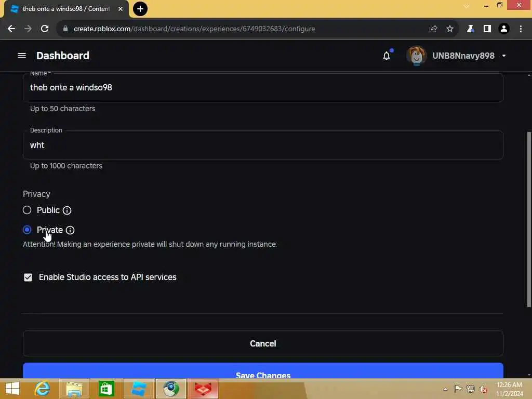Open the Chrome profile icon
532x399 pixels.
click(504, 29)
